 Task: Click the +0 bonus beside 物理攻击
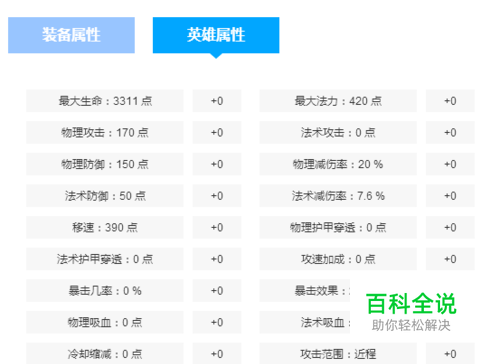[x=217, y=132]
